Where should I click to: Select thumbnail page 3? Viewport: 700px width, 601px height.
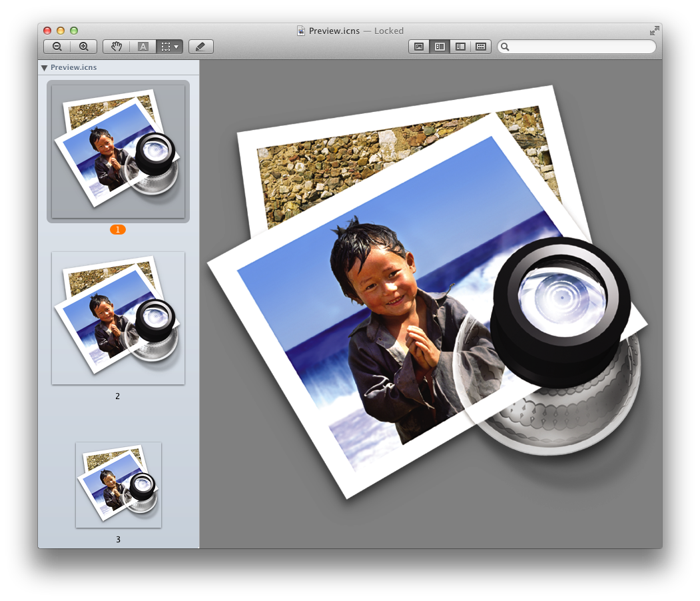click(119, 485)
